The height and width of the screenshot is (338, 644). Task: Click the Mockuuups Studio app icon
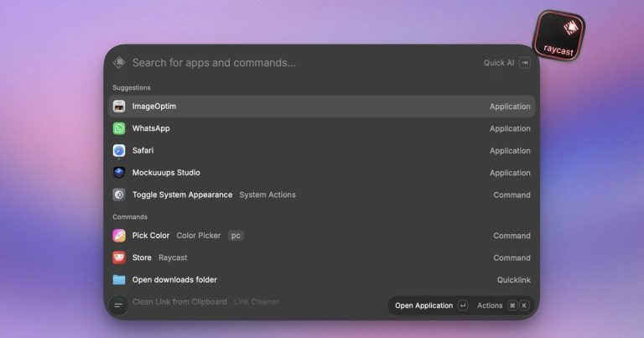119,173
